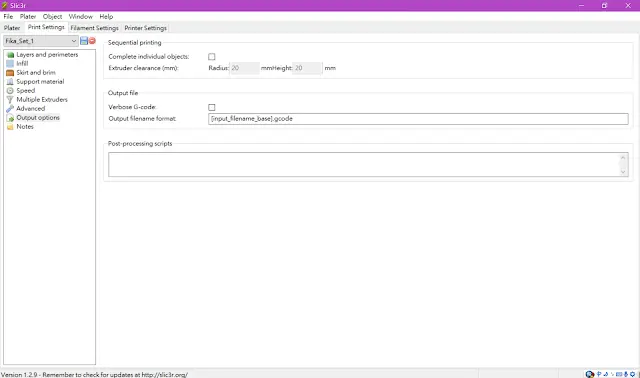Image resolution: width=640 pixels, height=378 pixels.
Task: Click the Extruder clearance Height field
Action: coord(308,68)
